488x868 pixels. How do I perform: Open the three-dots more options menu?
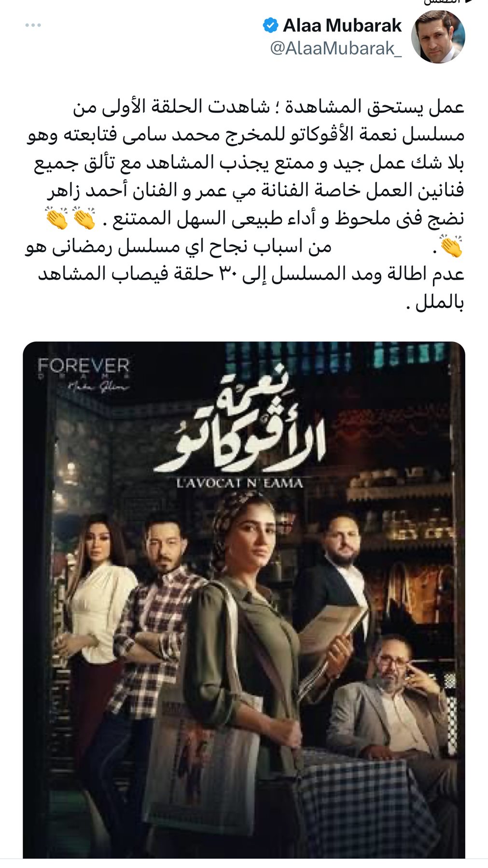(x=33, y=25)
